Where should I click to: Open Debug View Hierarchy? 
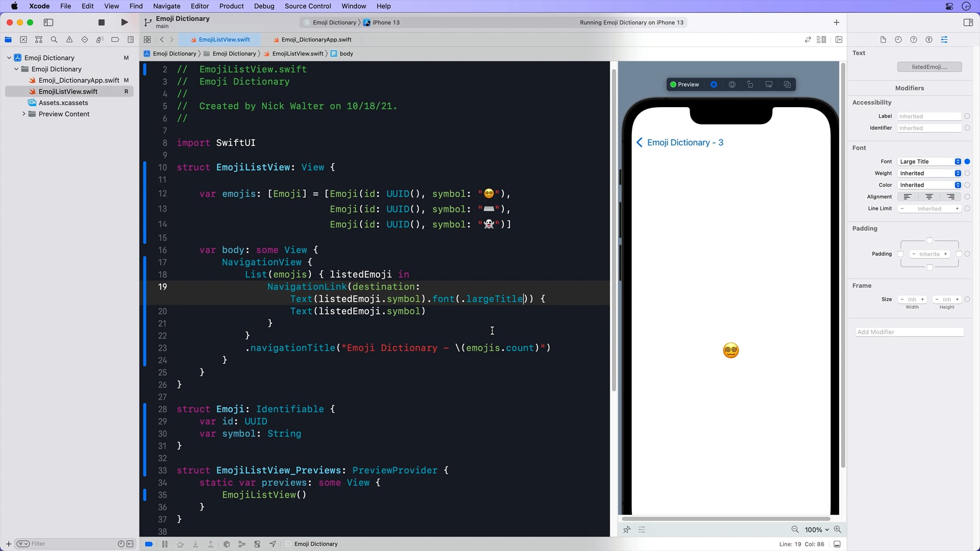point(227,544)
